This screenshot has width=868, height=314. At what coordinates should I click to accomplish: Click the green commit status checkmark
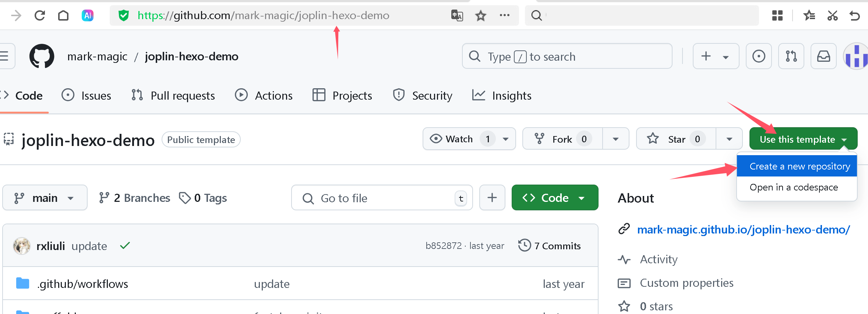[x=125, y=246]
